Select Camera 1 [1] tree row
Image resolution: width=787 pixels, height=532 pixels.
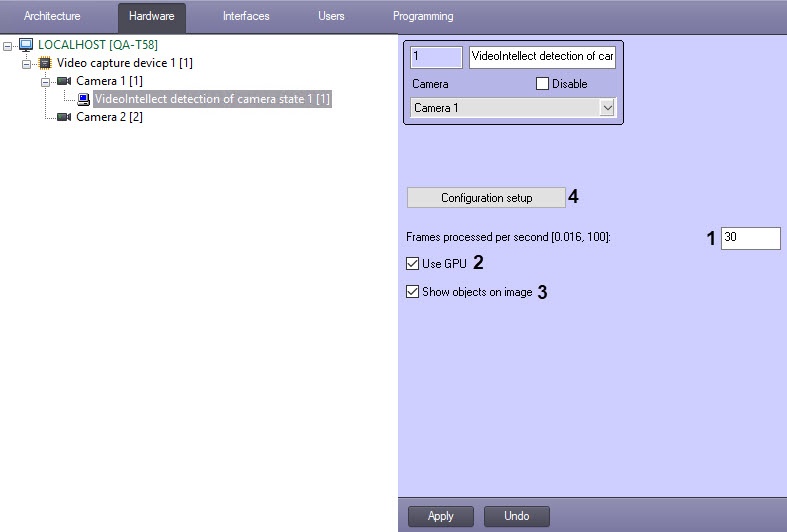point(109,81)
